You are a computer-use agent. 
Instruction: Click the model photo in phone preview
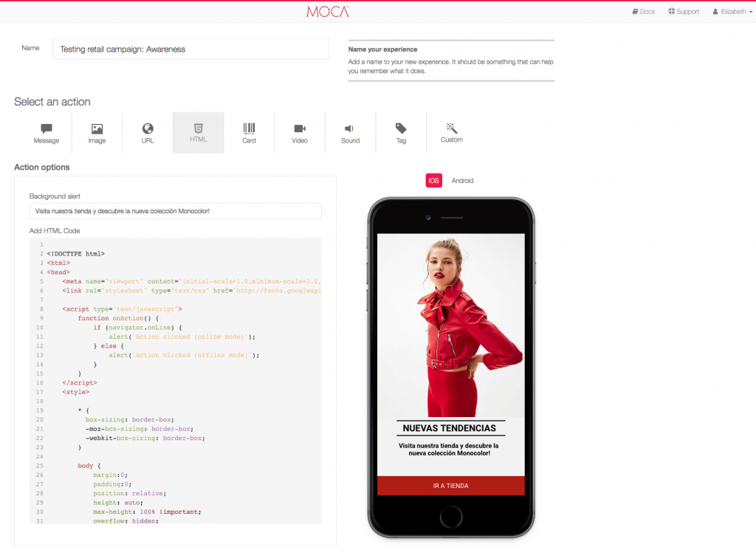click(451, 326)
